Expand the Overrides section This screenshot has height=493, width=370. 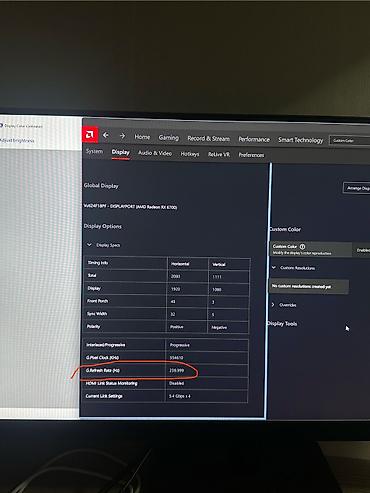click(x=273, y=305)
